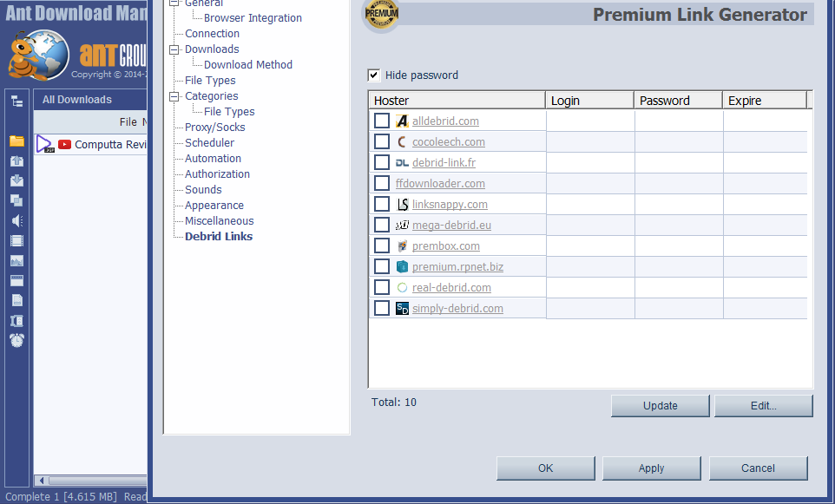
Task: Enable the premium.rpnet.biz hoster checkbox
Action: (x=382, y=266)
